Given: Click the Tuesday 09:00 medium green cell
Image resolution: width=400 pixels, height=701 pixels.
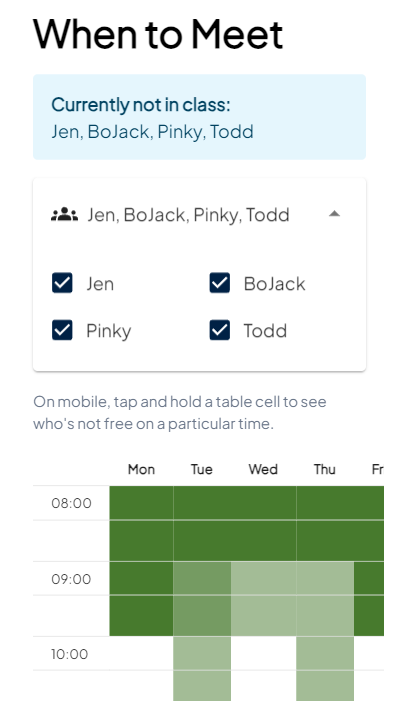Looking at the screenshot, I should 202,579.
